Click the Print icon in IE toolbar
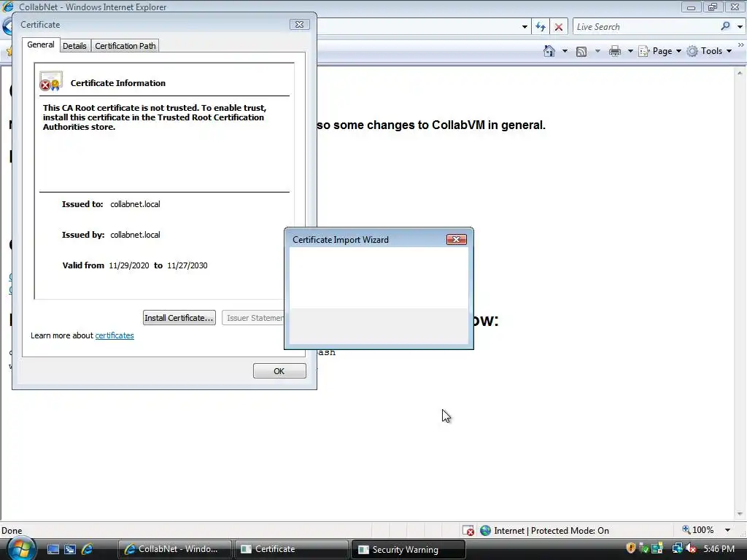The image size is (747, 560). (614, 51)
